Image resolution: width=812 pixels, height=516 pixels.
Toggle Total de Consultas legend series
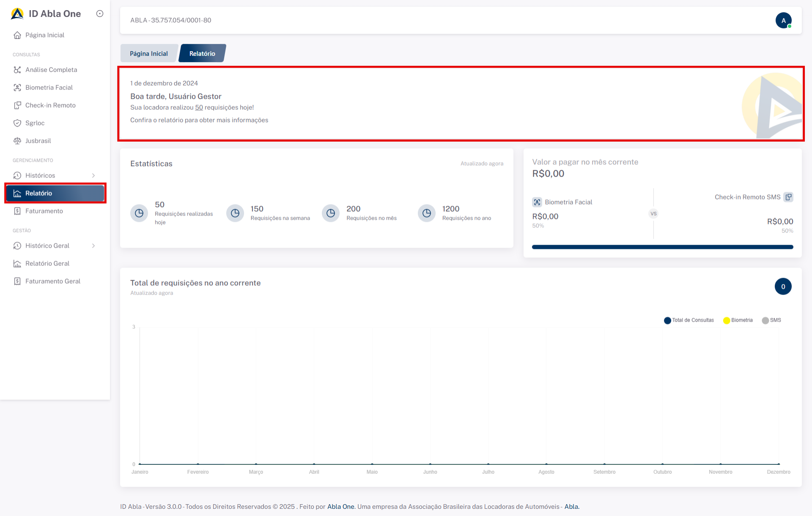tap(689, 320)
